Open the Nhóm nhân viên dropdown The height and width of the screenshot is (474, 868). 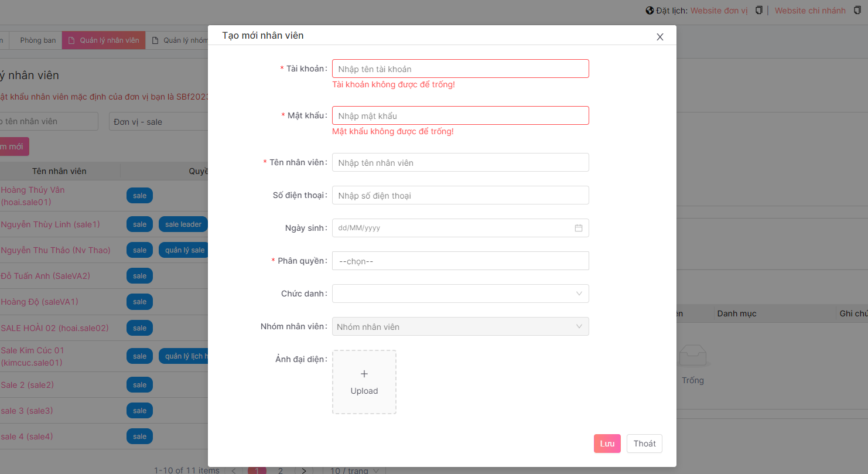460,326
